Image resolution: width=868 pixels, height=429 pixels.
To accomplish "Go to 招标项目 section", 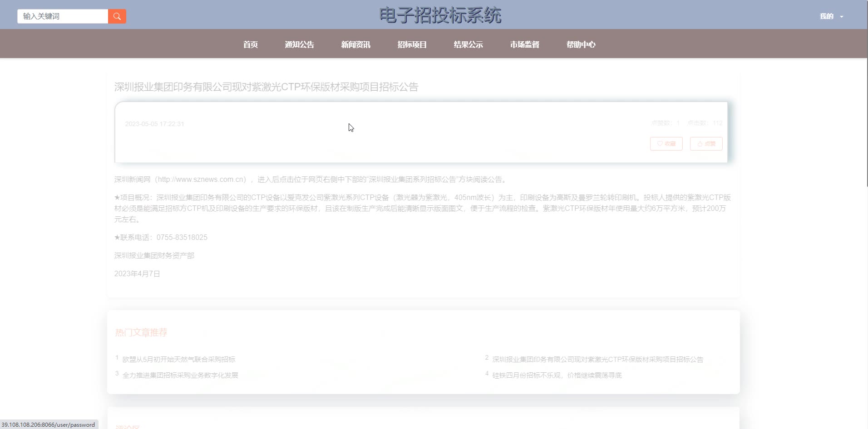I will [412, 44].
